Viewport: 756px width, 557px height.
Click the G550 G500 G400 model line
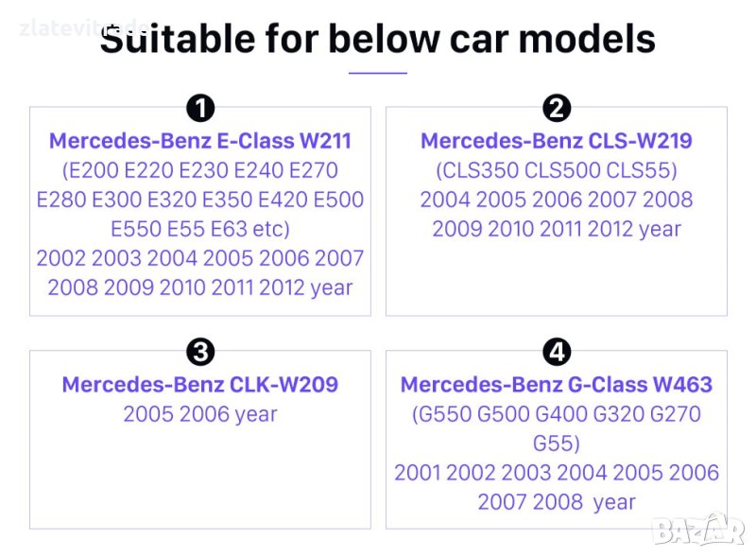[x=557, y=414]
